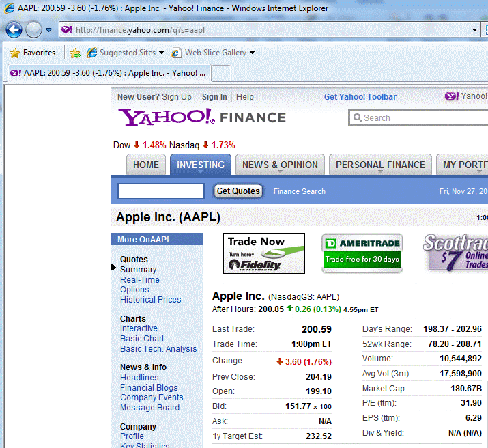This screenshot has width=488, height=448.
Task: Click the Market Cap value 180.67B
Action: coord(466,389)
